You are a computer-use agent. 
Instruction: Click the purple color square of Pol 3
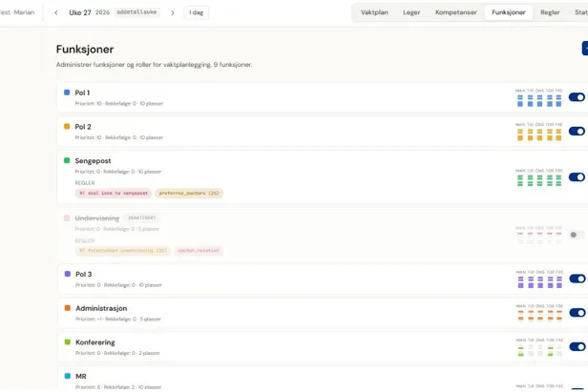click(x=68, y=274)
